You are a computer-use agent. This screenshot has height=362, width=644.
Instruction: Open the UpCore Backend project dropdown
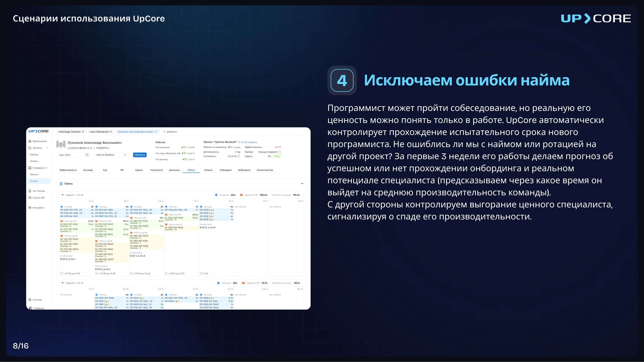point(111,155)
